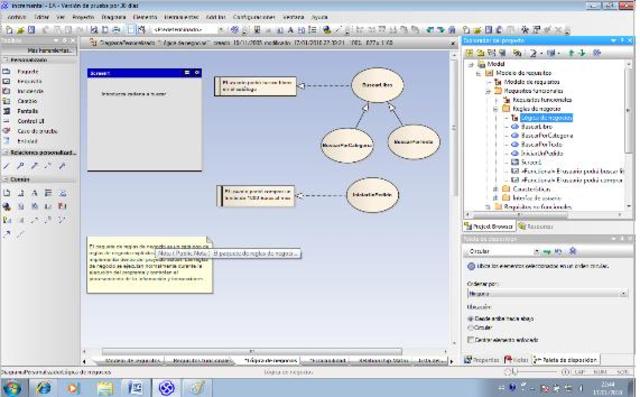Open the Elemento menu

145,17
